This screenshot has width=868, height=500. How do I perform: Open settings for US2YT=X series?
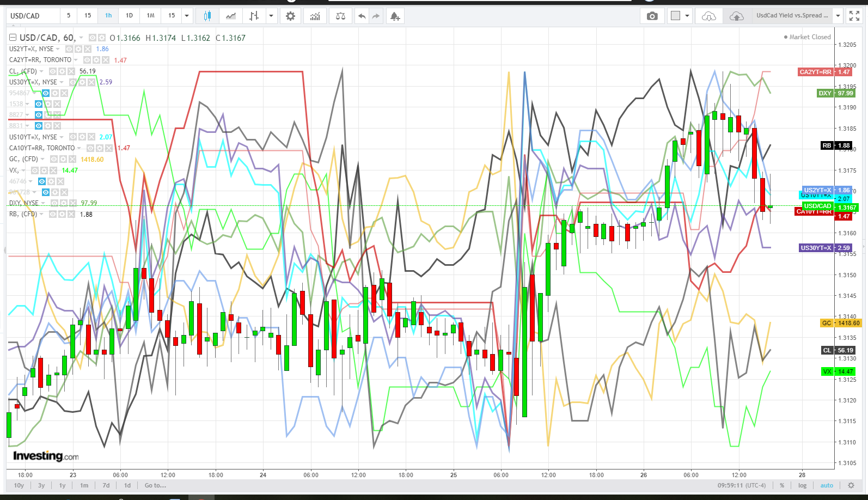(78, 49)
